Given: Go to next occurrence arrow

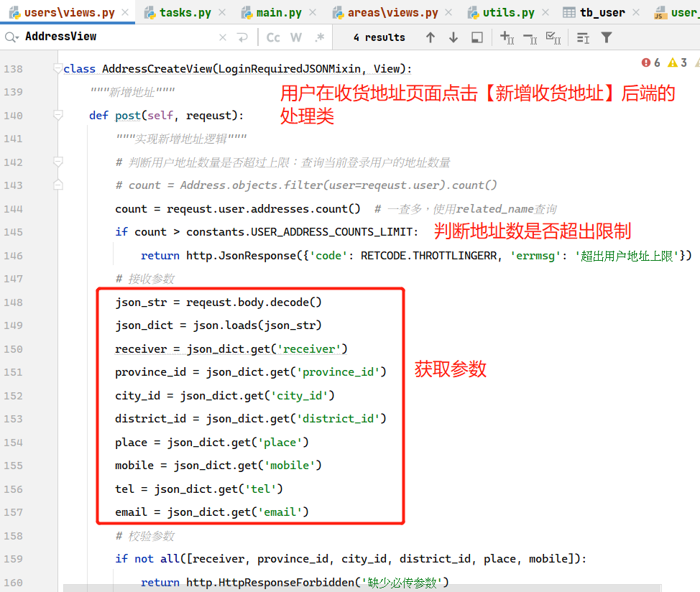Looking at the screenshot, I should tap(453, 37).
